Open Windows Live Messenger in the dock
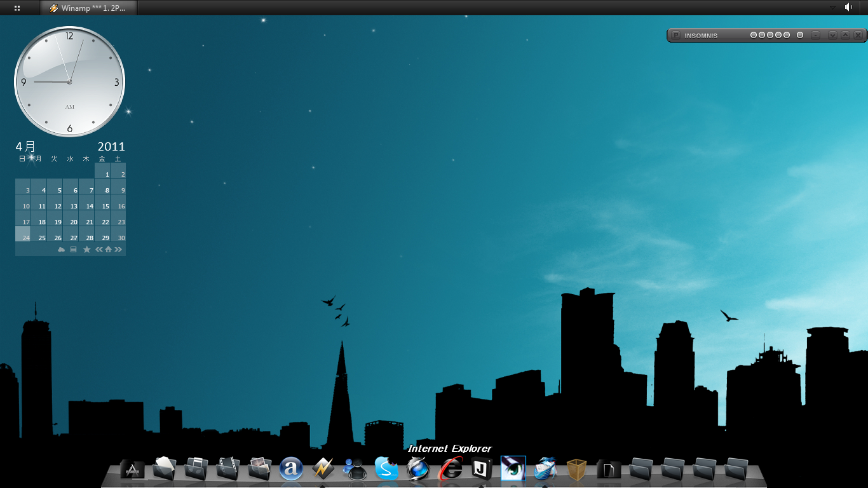This screenshot has height=488, width=868. pyautogui.click(x=355, y=469)
